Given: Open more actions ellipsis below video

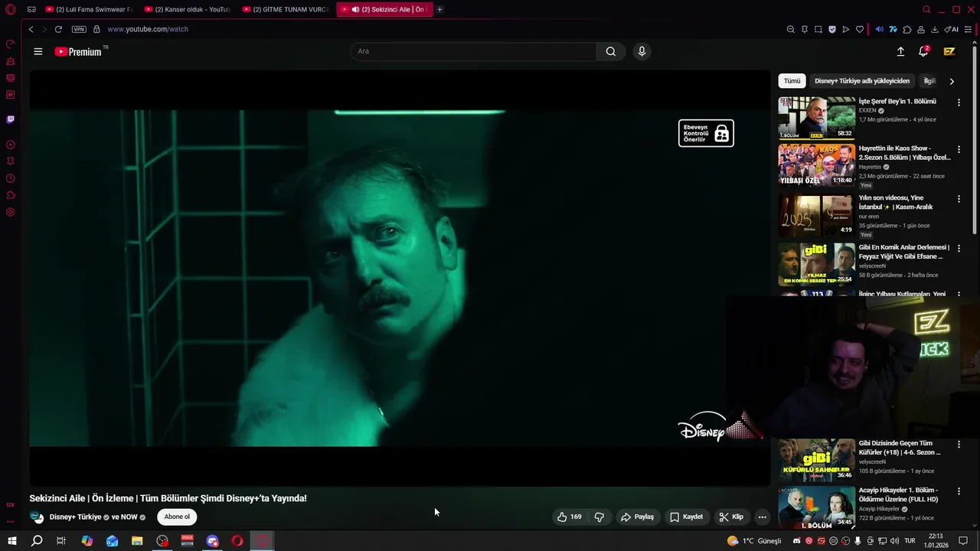Looking at the screenshot, I should (762, 517).
